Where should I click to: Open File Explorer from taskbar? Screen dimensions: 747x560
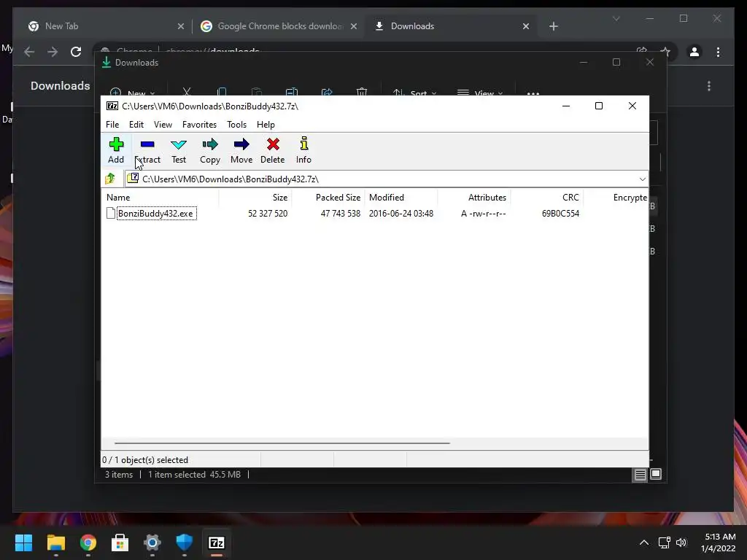(55, 542)
